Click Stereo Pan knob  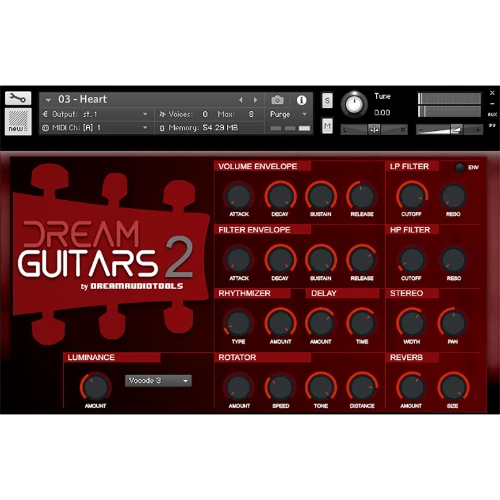coord(453,323)
